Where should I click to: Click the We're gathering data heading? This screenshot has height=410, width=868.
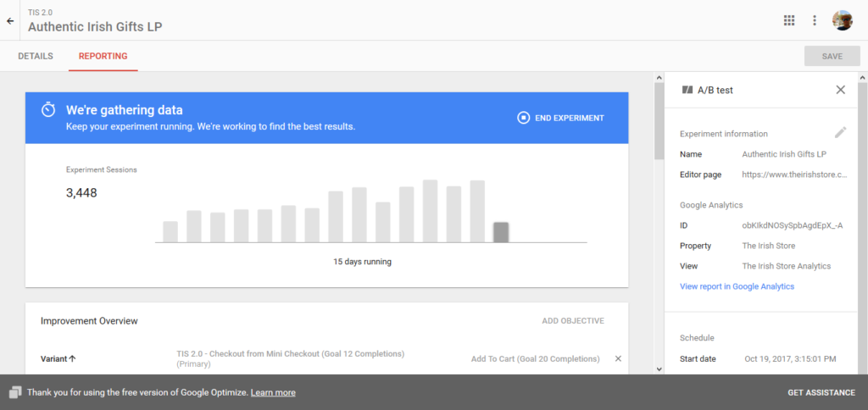[x=125, y=110]
